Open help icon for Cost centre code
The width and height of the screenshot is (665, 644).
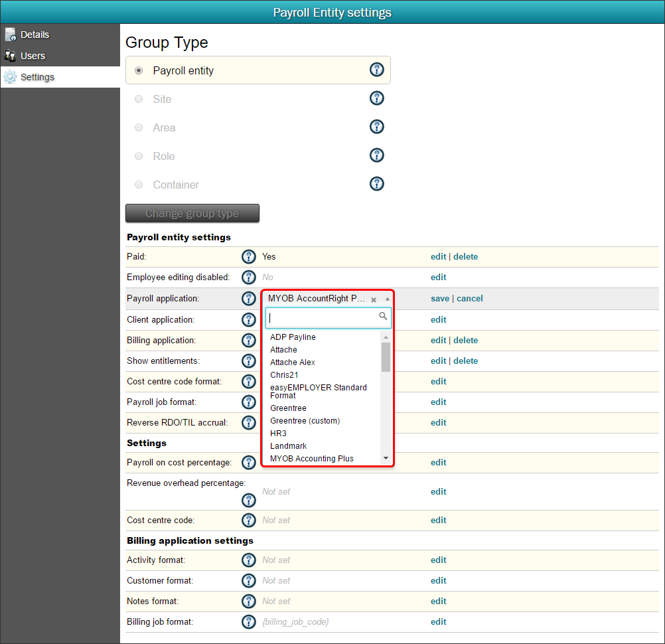click(x=248, y=520)
